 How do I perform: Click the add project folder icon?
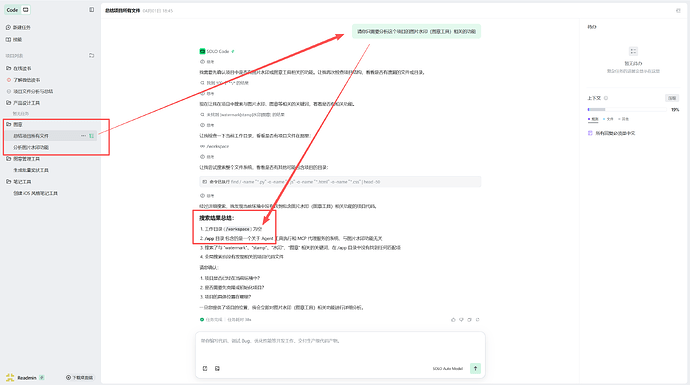click(x=92, y=55)
